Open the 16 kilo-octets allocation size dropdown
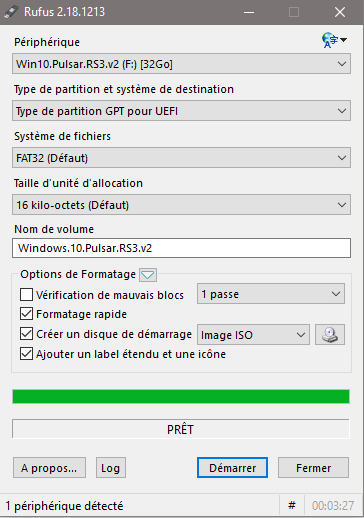This screenshot has height=518, width=364. pyautogui.click(x=181, y=205)
